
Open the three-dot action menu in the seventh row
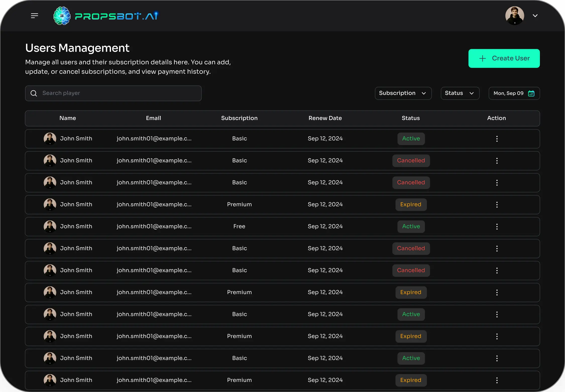pos(497,271)
